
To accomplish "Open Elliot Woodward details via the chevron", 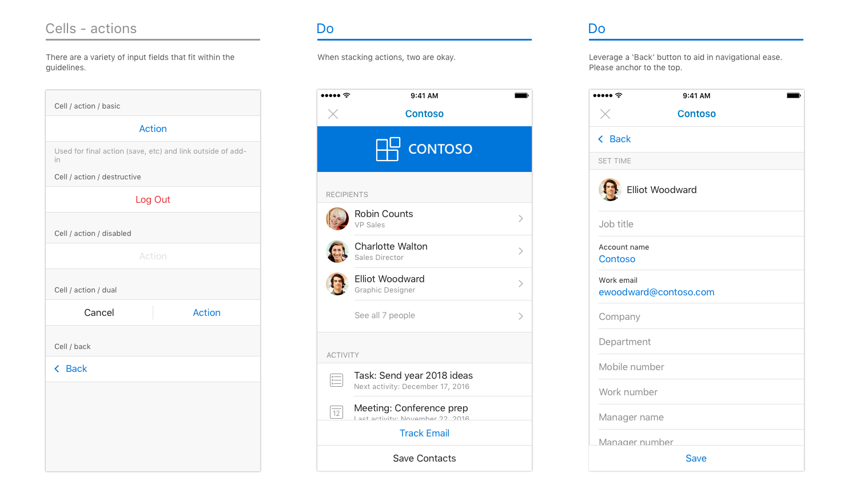I will pos(520,284).
